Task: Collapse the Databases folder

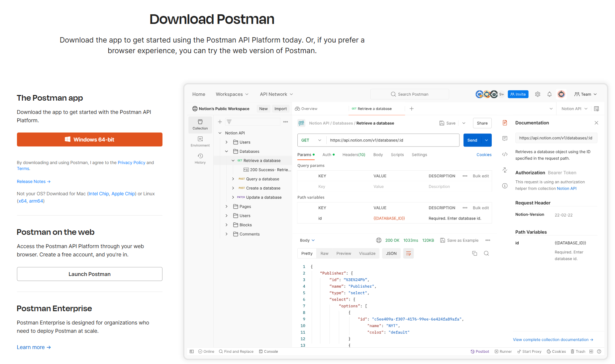Action: tap(226, 151)
